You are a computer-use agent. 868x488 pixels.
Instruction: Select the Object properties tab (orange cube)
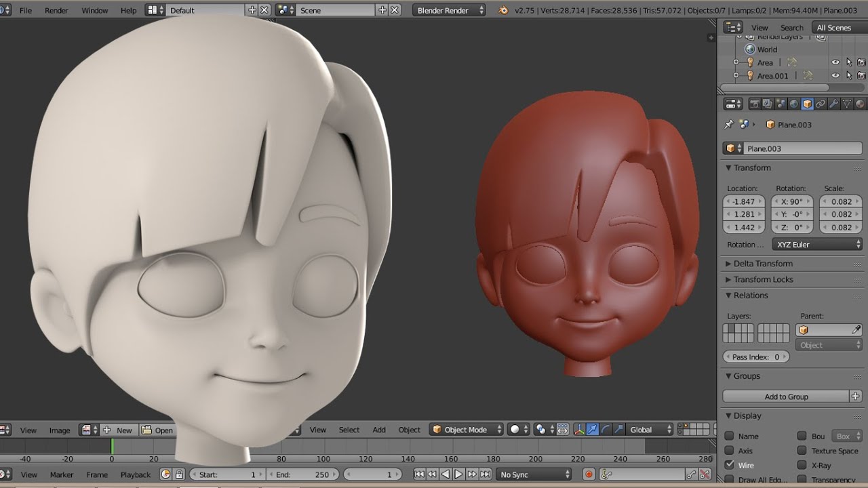coord(807,104)
